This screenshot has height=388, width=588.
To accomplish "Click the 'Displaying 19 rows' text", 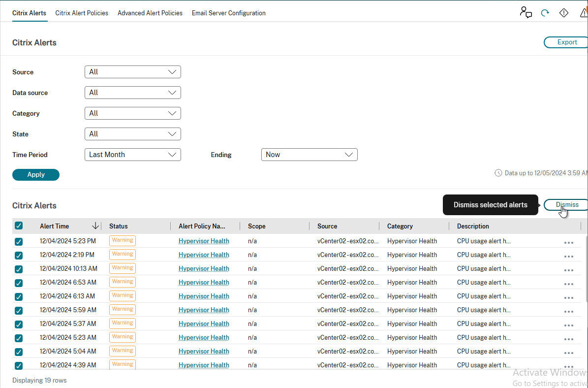I will (x=39, y=380).
